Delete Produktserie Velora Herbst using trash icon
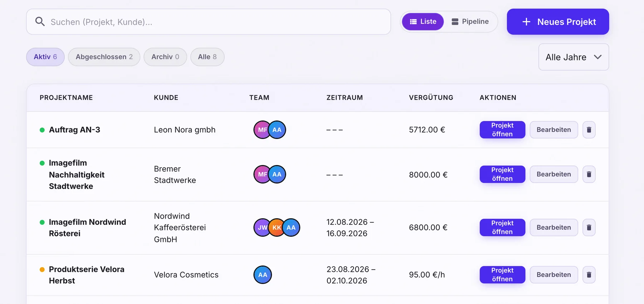This screenshot has height=304, width=644. (589, 275)
